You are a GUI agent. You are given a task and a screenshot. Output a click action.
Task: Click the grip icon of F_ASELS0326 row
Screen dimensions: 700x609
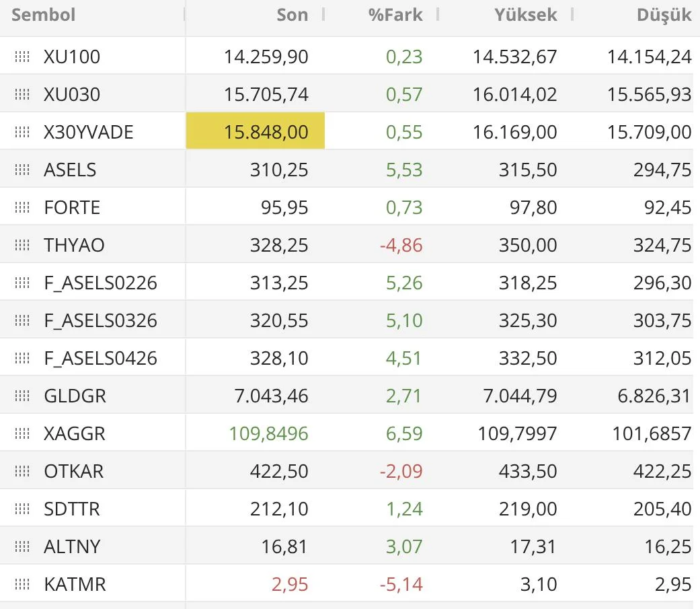click(22, 320)
